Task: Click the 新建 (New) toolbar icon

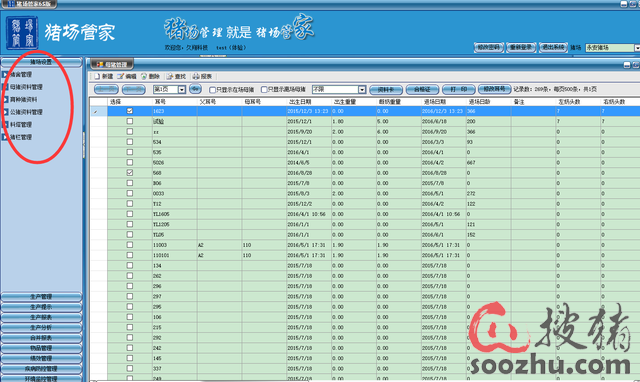Action: (97, 76)
